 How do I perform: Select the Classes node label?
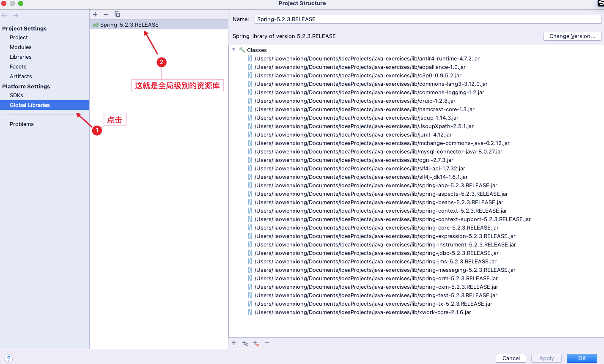(257, 50)
